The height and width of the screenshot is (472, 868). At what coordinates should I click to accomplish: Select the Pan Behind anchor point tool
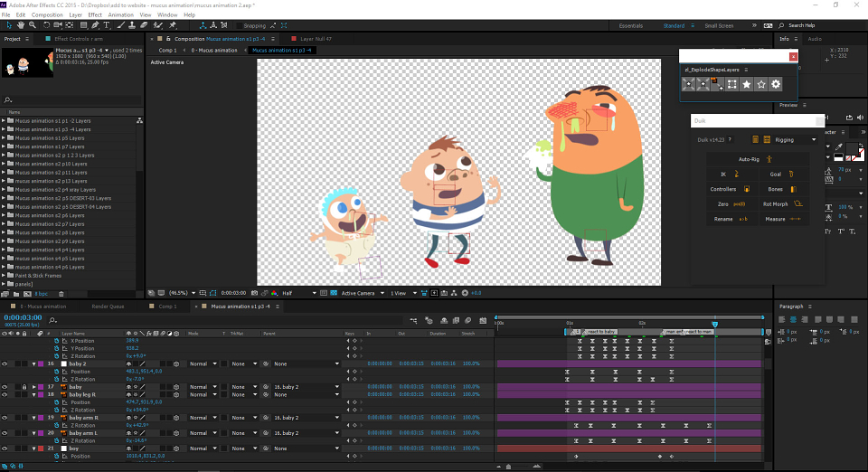pyautogui.click(x=70, y=25)
